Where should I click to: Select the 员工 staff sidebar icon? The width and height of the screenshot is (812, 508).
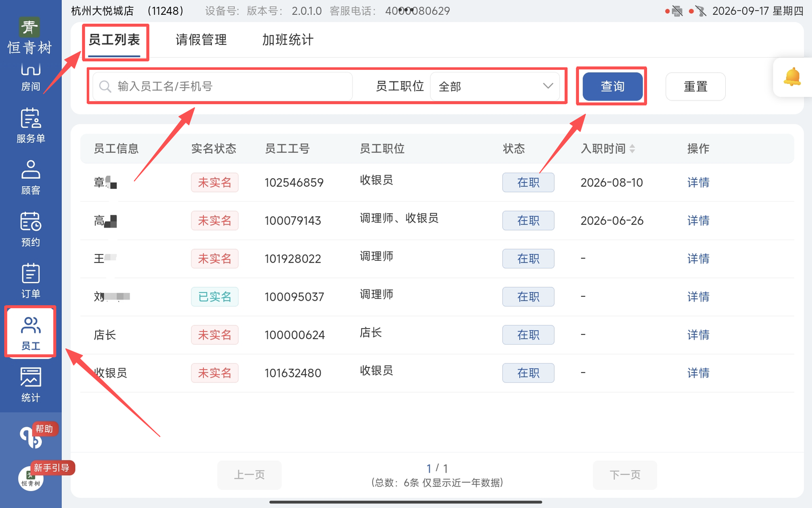pyautogui.click(x=31, y=333)
